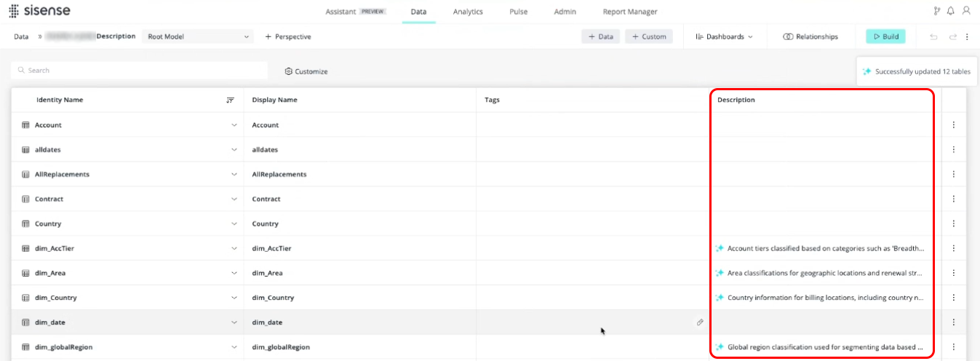Click the + Custom button
This screenshot has width=980, height=361.
click(649, 36)
